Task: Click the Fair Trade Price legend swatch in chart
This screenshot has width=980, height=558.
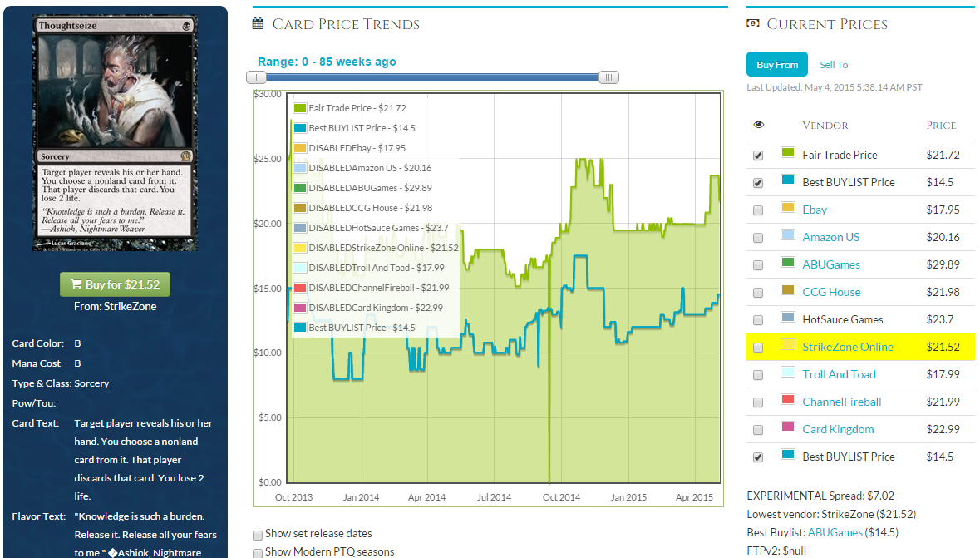Action: 300,108
